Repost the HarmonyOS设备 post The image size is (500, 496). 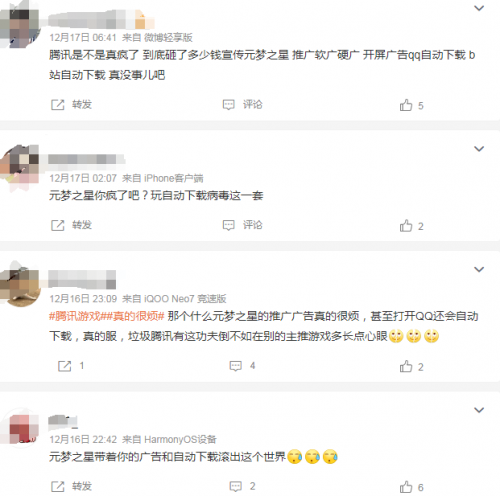(71, 487)
